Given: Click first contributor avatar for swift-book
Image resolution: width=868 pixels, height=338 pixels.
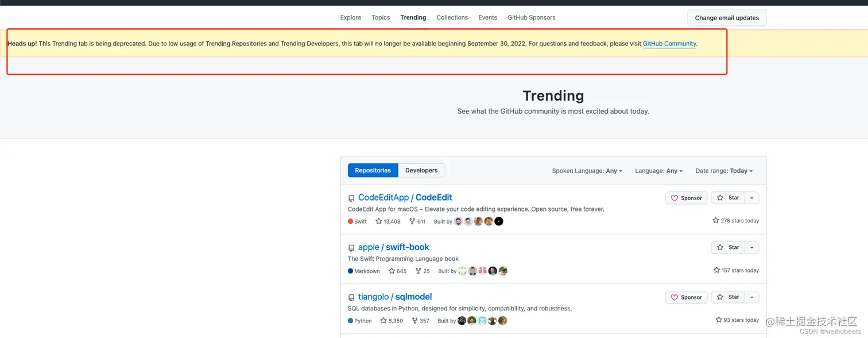Looking at the screenshot, I should [462, 271].
